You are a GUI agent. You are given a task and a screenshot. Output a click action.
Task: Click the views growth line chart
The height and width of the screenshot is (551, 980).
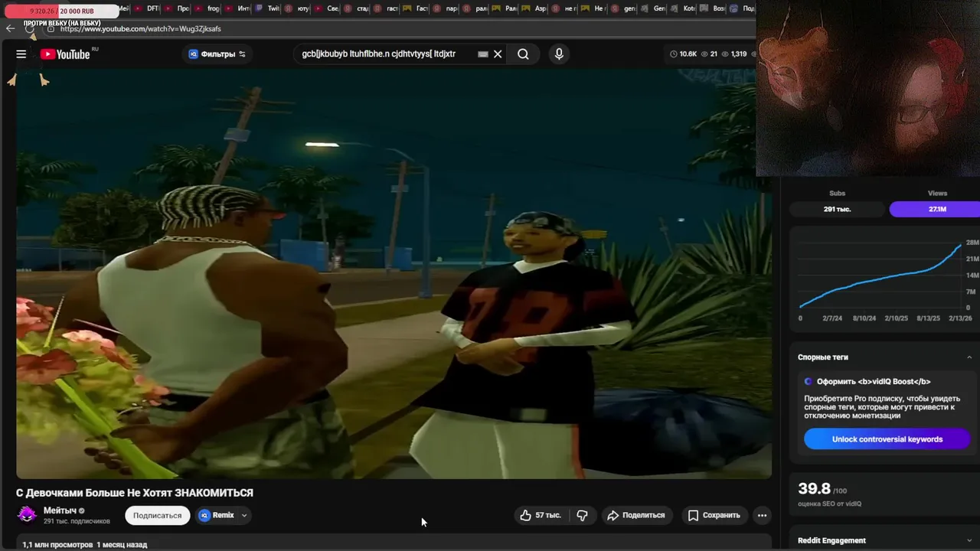tap(880, 275)
